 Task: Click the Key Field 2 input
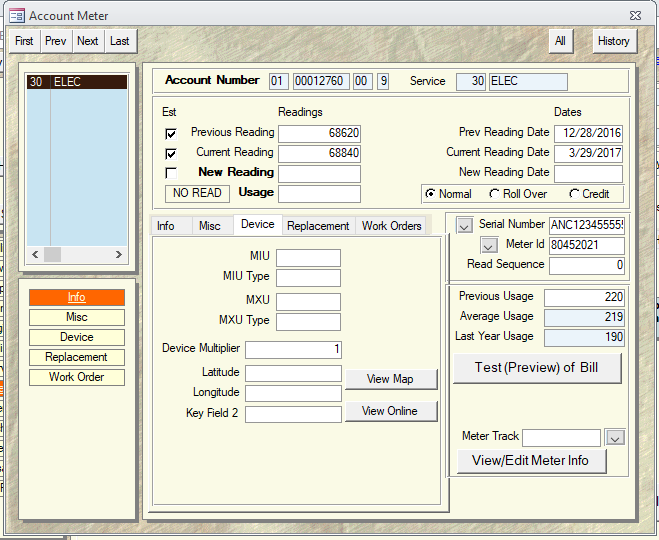(293, 414)
